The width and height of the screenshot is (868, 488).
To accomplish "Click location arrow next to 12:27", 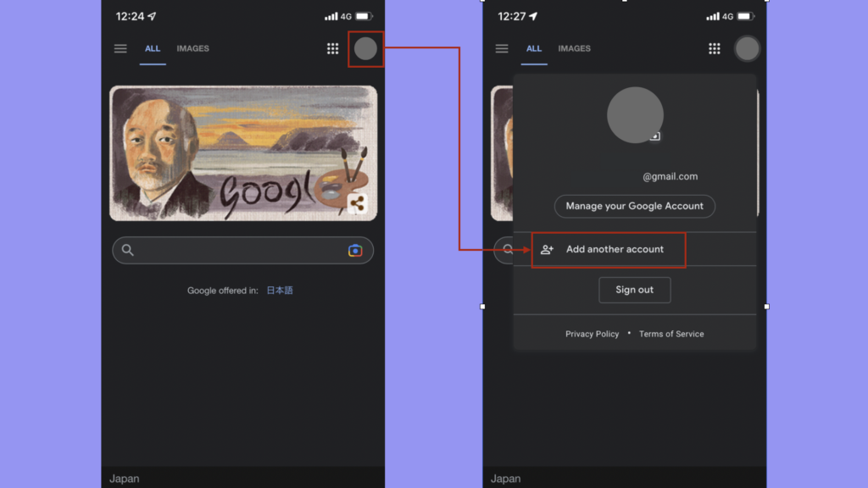I will 533,17.
